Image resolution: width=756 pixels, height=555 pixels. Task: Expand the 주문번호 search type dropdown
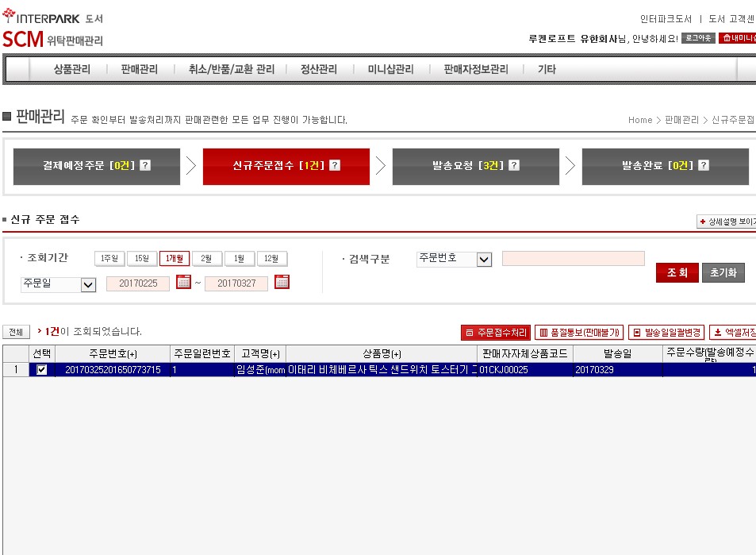(x=484, y=260)
